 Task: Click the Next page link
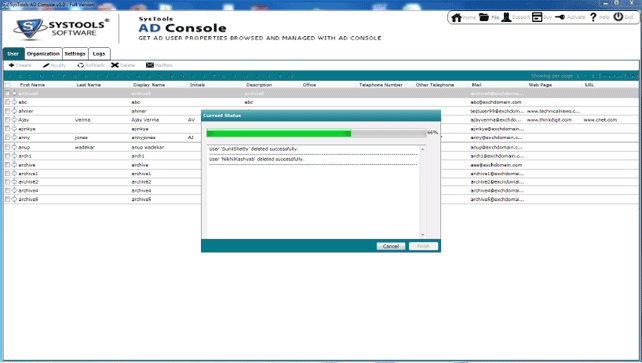(x=632, y=76)
